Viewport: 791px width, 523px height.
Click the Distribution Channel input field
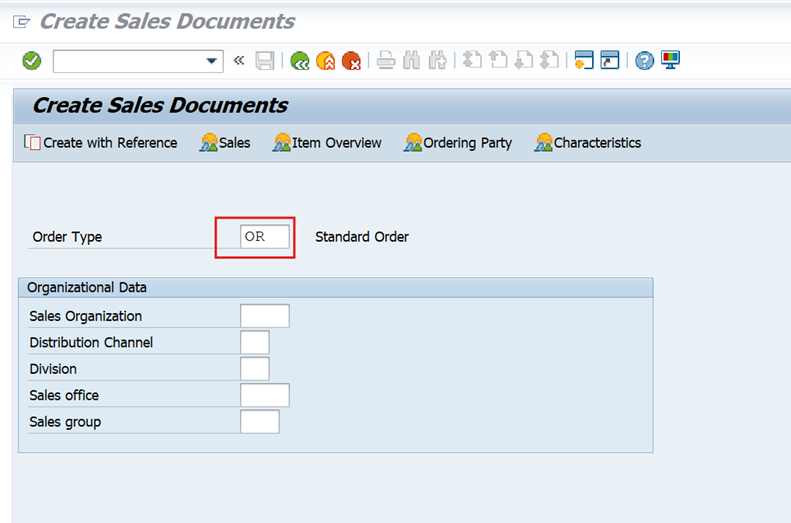click(255, 342)
